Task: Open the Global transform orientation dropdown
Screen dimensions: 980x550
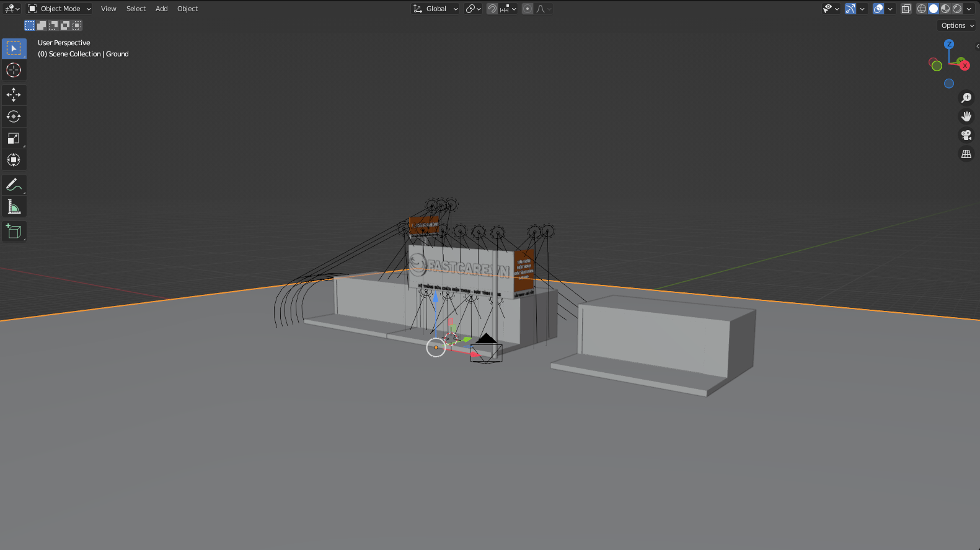Action: pyautogui.click(x=436, y=9)
